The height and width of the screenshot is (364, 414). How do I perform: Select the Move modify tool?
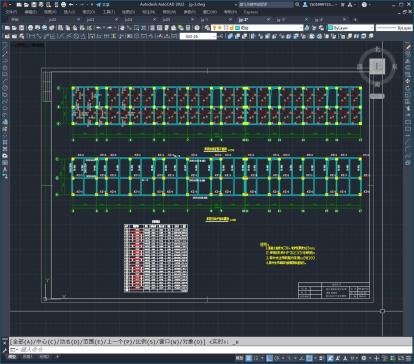[408, 81]
